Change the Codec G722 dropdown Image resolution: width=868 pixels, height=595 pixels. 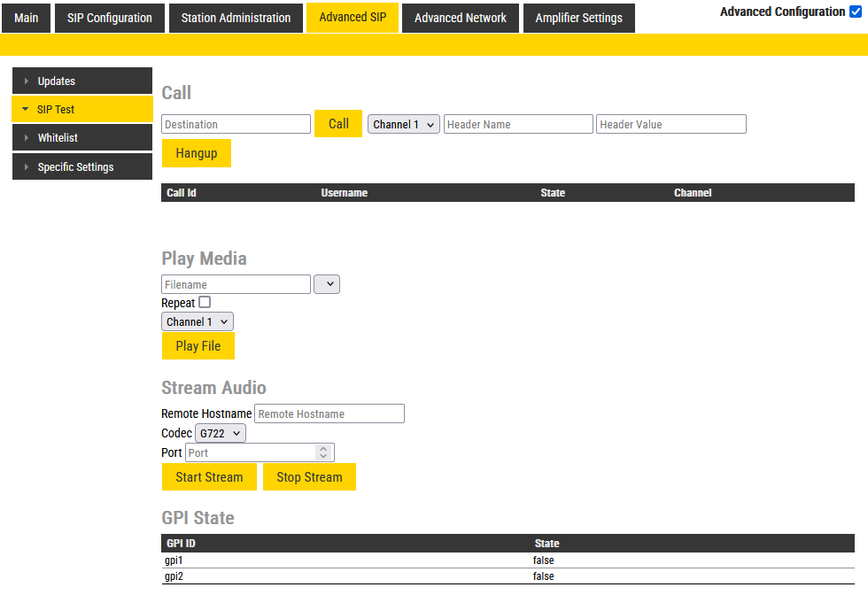(x=220, y=434)
